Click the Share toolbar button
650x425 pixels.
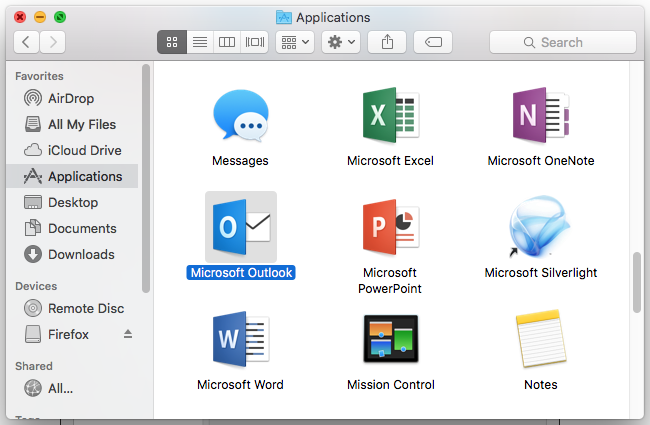pos(387,42)
